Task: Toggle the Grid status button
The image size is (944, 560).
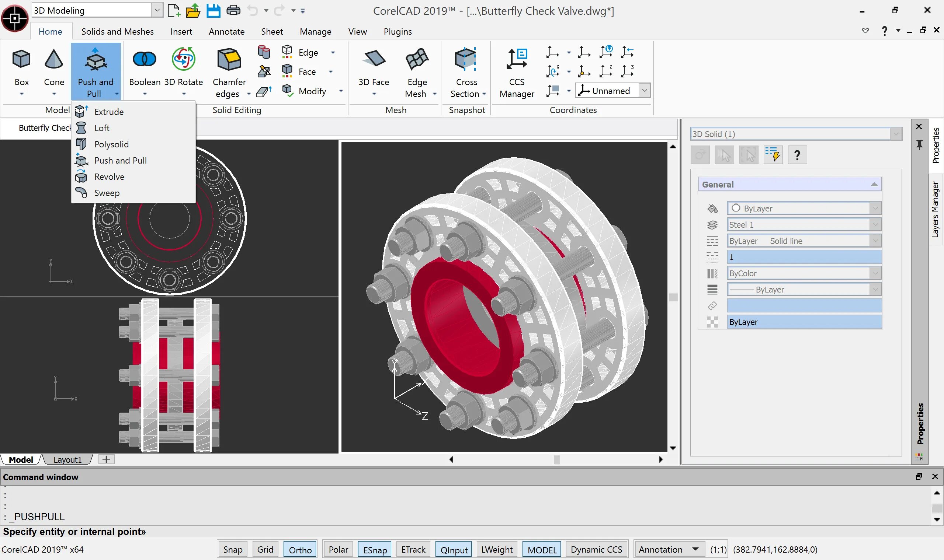Action: [x=265, y=549]
